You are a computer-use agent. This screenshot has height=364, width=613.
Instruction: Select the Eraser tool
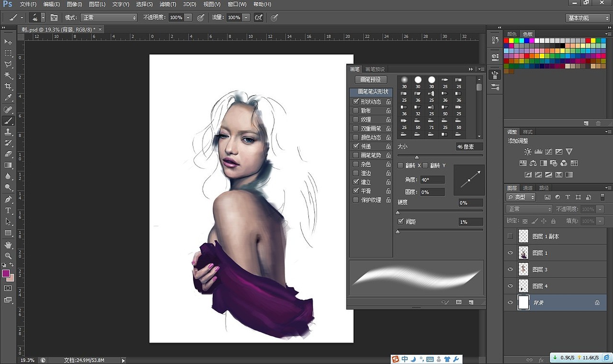click(8, 154)
